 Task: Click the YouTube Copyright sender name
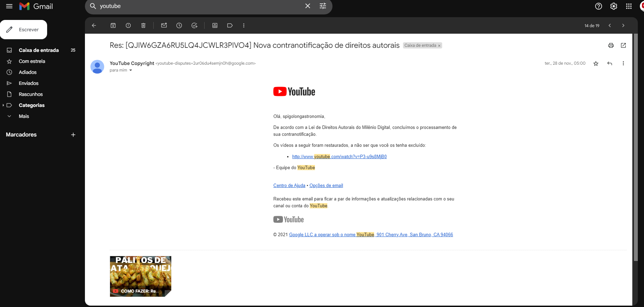coord(132,63)
